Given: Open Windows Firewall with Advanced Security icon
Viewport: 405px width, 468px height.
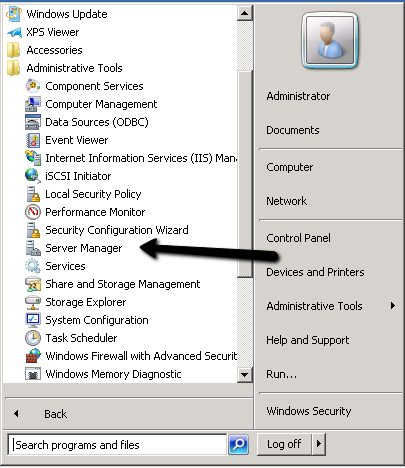Looking at the screenshot, I should click(33, 356).
